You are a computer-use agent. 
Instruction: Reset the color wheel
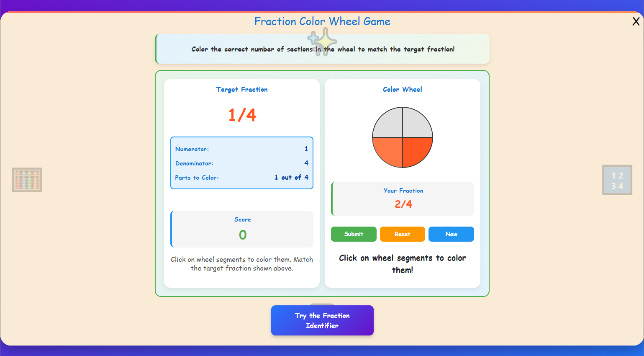[402, 234]
